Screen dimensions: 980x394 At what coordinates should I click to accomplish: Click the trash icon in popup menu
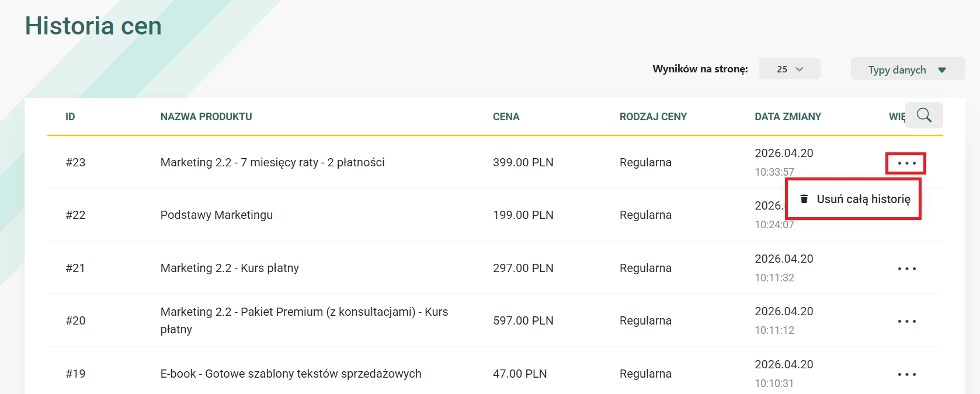point(804,198)
